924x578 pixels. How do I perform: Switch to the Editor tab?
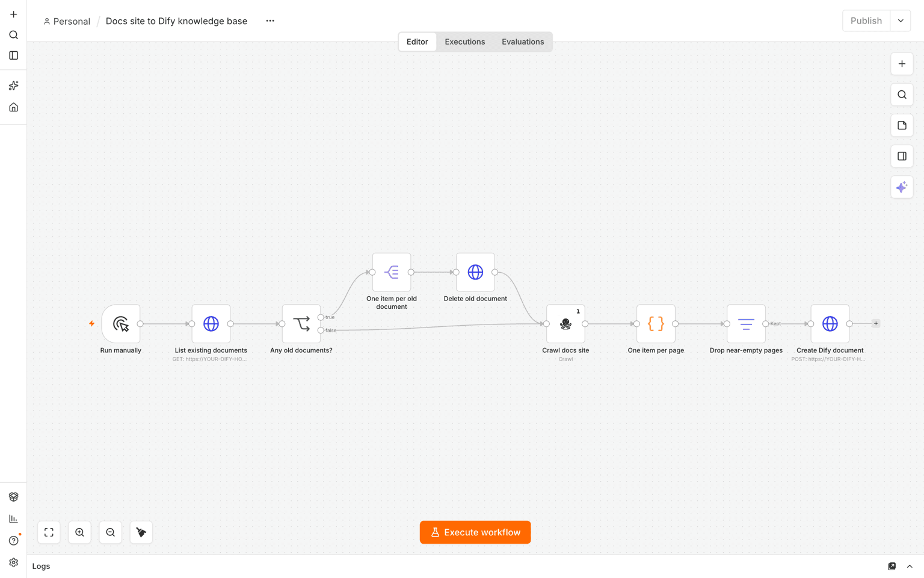pos(417,42)
